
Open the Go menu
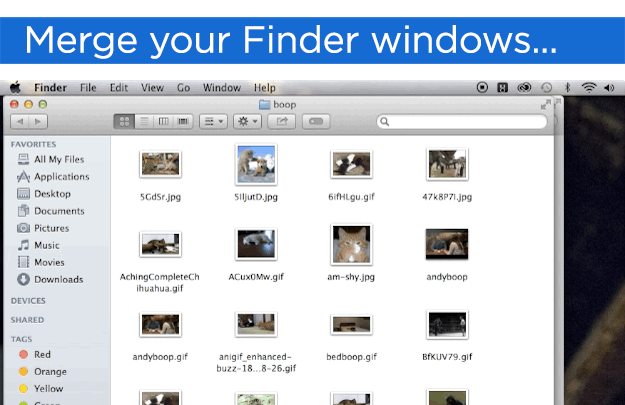pos(183,87)
